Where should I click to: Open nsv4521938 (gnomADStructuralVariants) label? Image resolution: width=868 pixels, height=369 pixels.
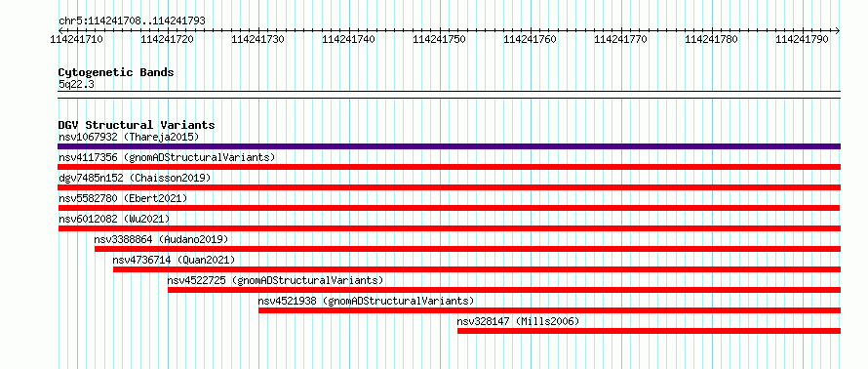[366, 301]
